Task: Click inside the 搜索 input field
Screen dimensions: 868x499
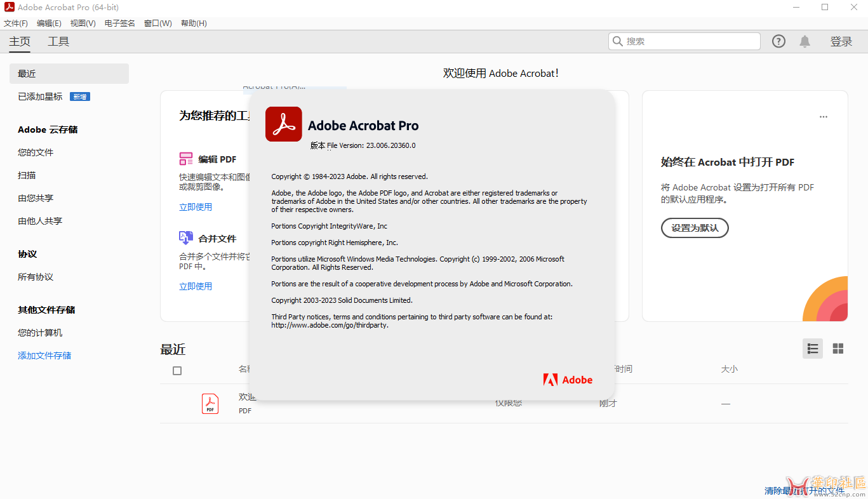Action: pyautogui.click(x=684, y=41)
